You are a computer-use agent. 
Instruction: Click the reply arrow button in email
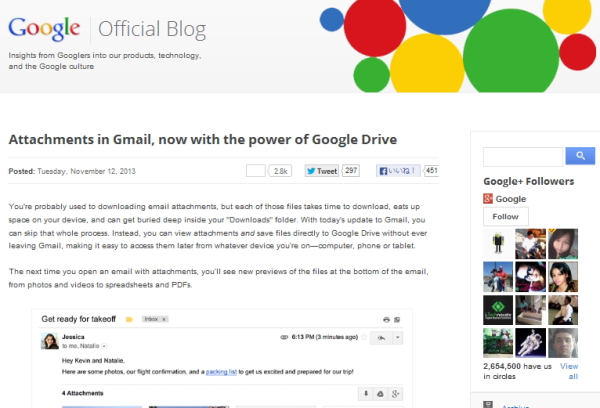[381, 339]
